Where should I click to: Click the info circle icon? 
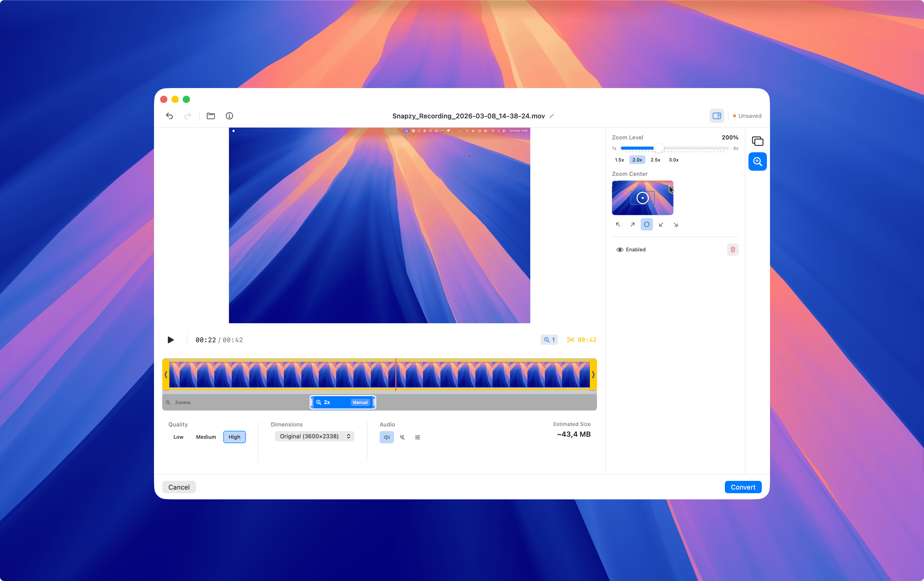pyautogui.click(x=229, y=116)
